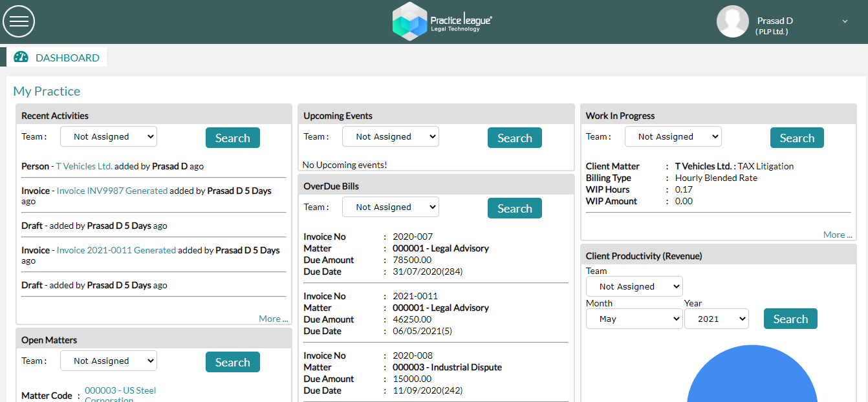Open Team dropdown in Recent Activities
The height and width of the screenshot is (402, 868).
tap(109, 136)
